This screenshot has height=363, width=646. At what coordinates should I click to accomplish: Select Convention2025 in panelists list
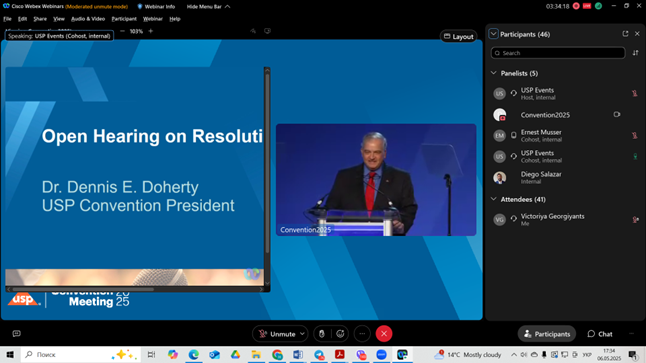(564, 115)
